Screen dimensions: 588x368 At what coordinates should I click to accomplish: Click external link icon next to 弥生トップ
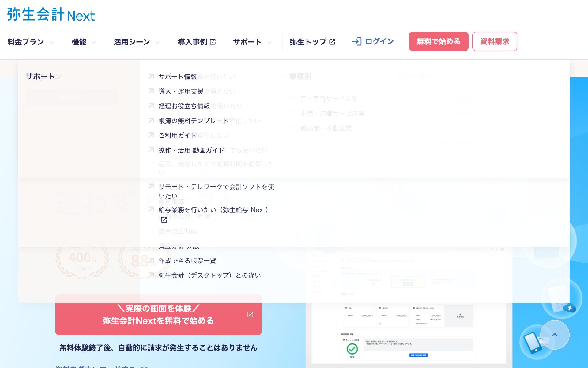(332, 42)
